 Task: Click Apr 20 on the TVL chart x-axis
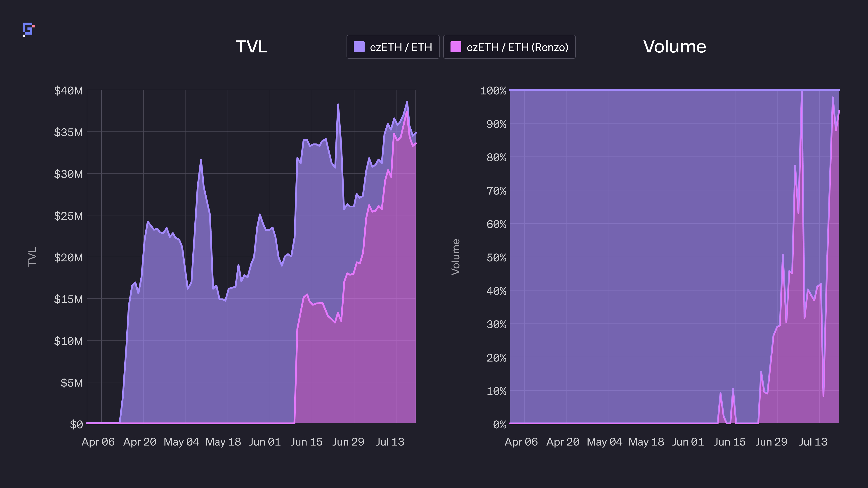[140, 441]
